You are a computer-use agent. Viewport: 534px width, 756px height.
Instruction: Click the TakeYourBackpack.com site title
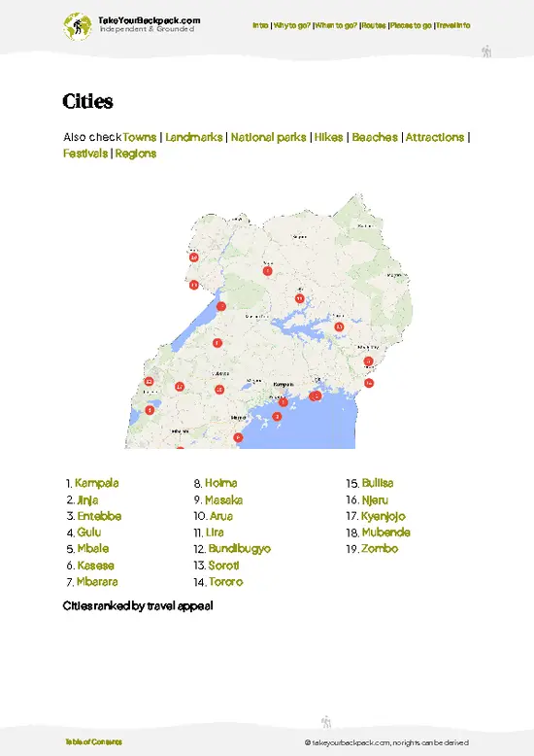[x=149, y=20]
